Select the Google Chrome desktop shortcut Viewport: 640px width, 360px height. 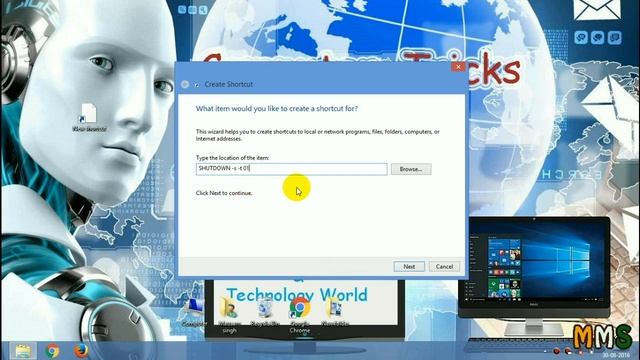(300, 314)
